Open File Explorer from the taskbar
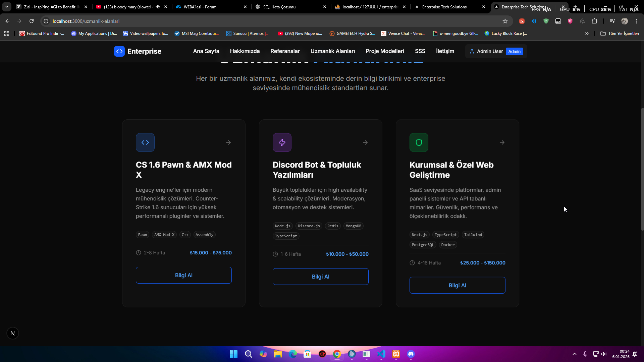The height and width of the screenshot is (362, 644). pos(278,354)
